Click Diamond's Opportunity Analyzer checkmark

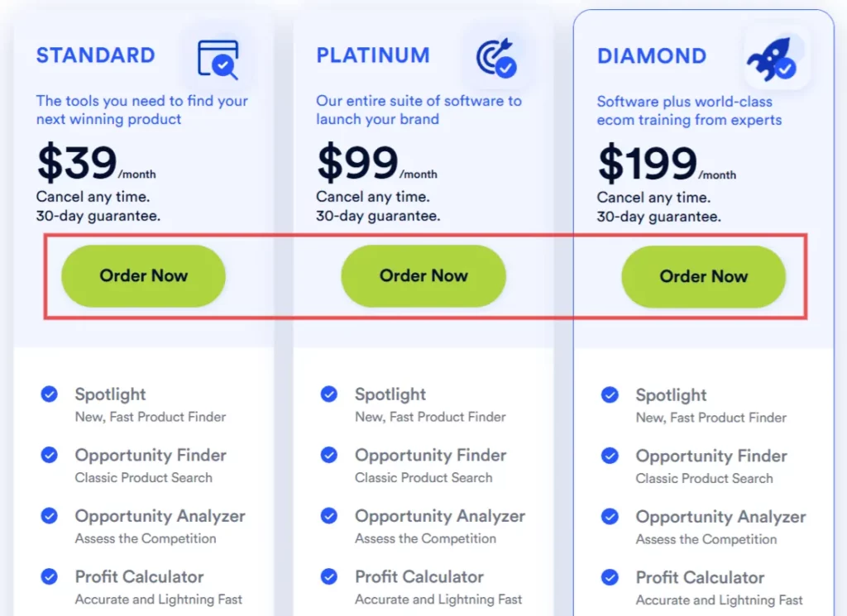coord(610,517)
